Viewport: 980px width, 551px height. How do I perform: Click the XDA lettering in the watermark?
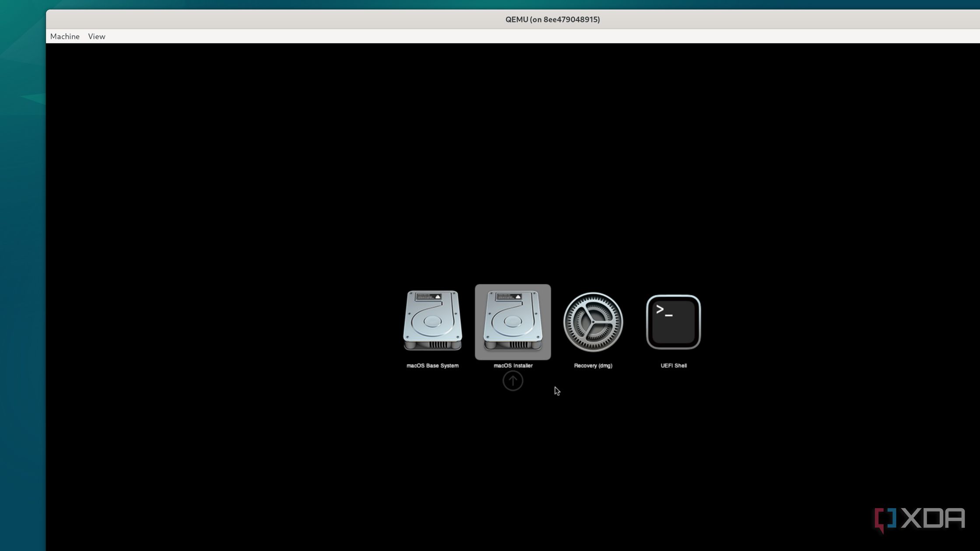[933, 519]
